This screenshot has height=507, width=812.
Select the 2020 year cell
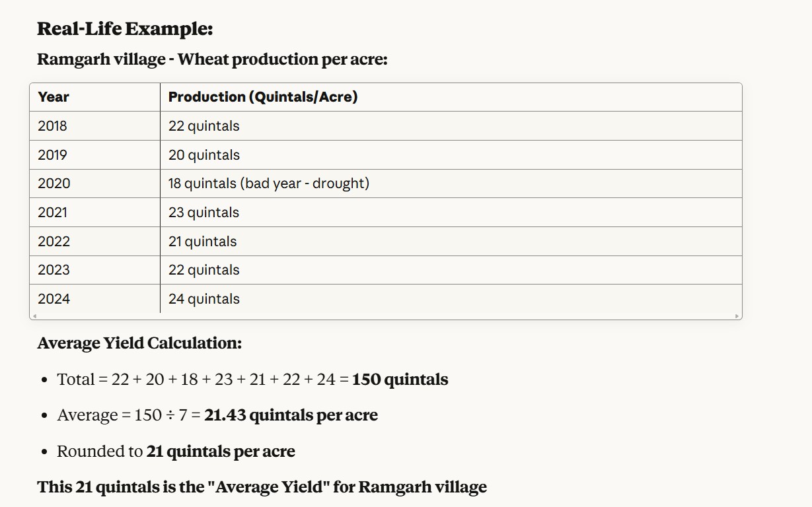coord(54,184)
